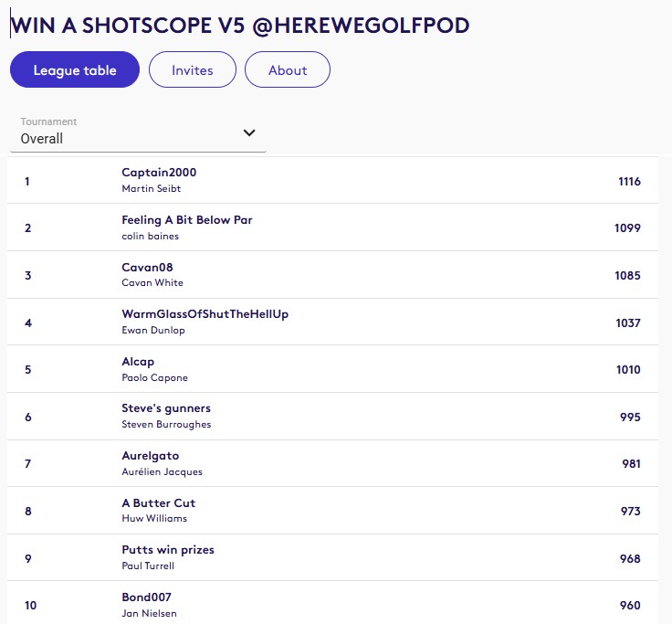This screenshot has height=624, width=672.
Task: Click the league title heading
Action: 239,26
